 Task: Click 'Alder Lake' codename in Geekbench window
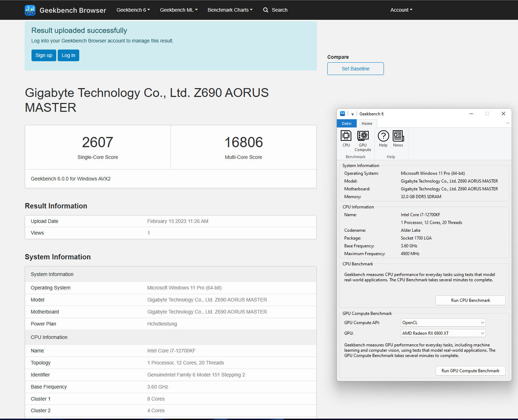(x=411, y=230)
